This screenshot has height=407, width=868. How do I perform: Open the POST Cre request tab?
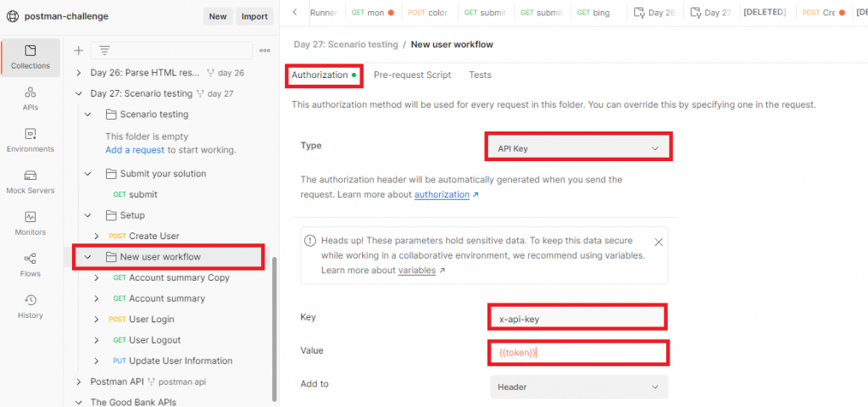824,12
